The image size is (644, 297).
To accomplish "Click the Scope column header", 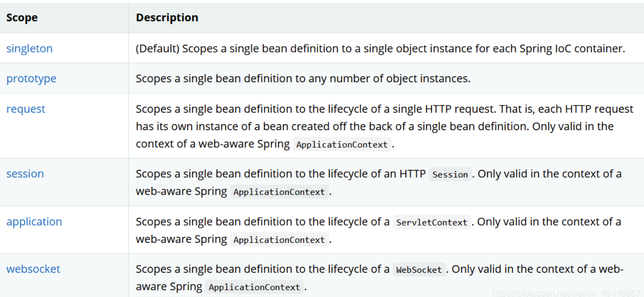I will [22, 18].
